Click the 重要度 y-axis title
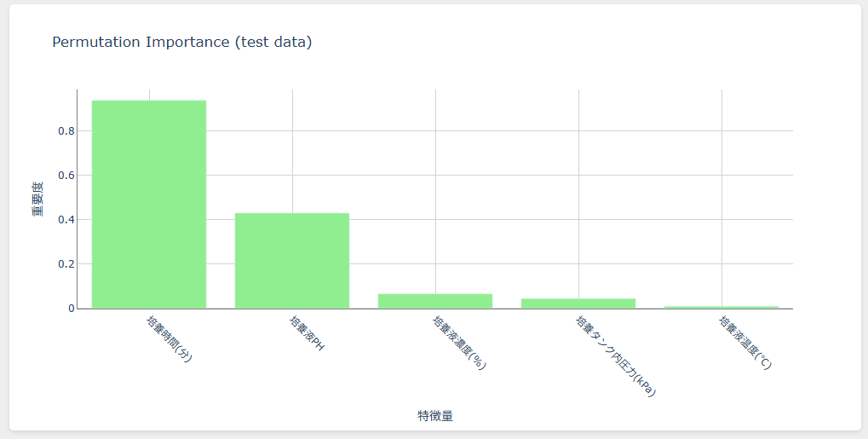The image size is (868, 439). [x=38, y=199]
